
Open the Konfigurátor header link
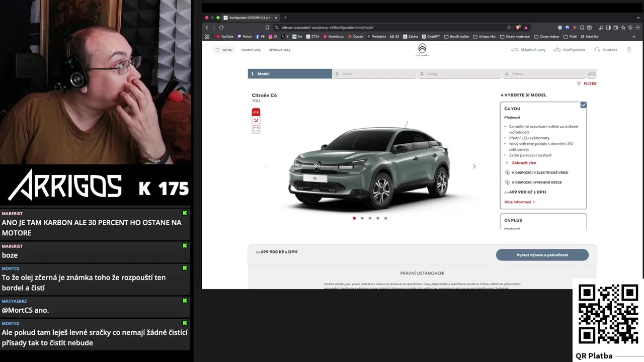point(570,50)
